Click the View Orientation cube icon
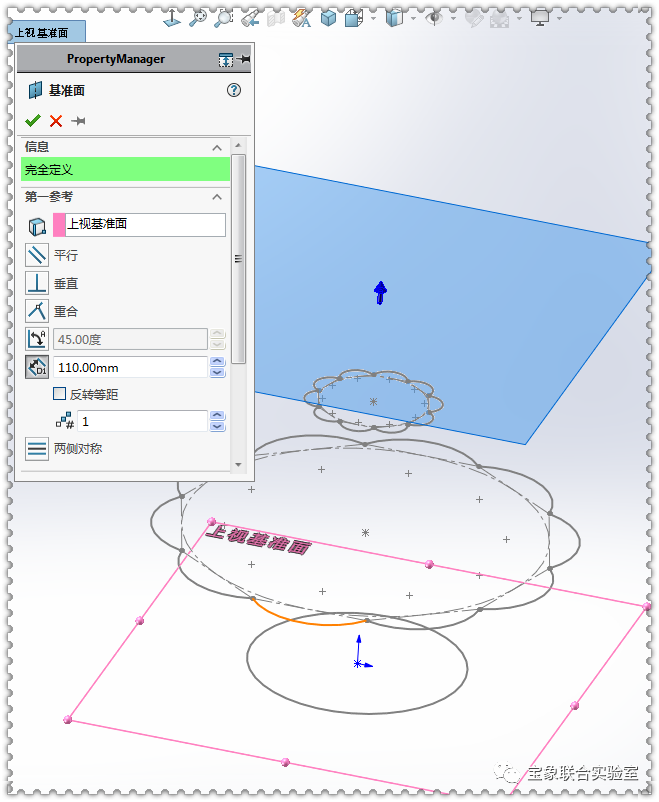Image resolution: width=659 pixels, height=802 pixels. tap(354, 19)
